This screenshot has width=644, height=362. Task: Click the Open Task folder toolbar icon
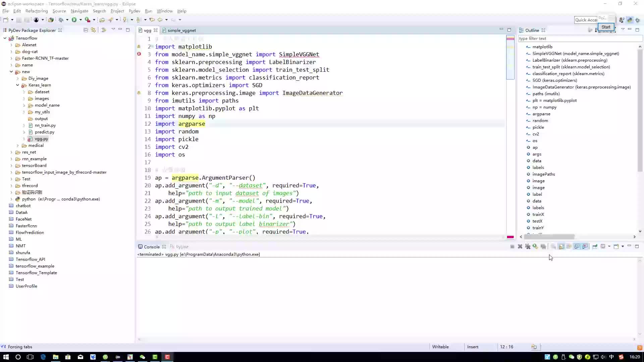102,20
